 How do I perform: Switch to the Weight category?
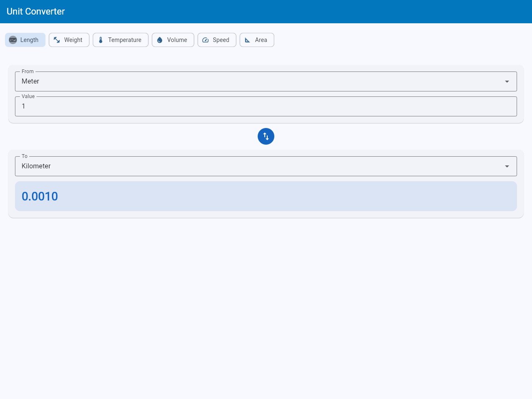click(69, 40)
